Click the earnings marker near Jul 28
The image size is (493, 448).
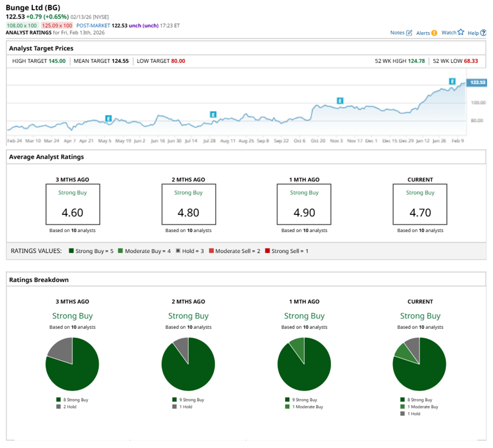(213, 114)
